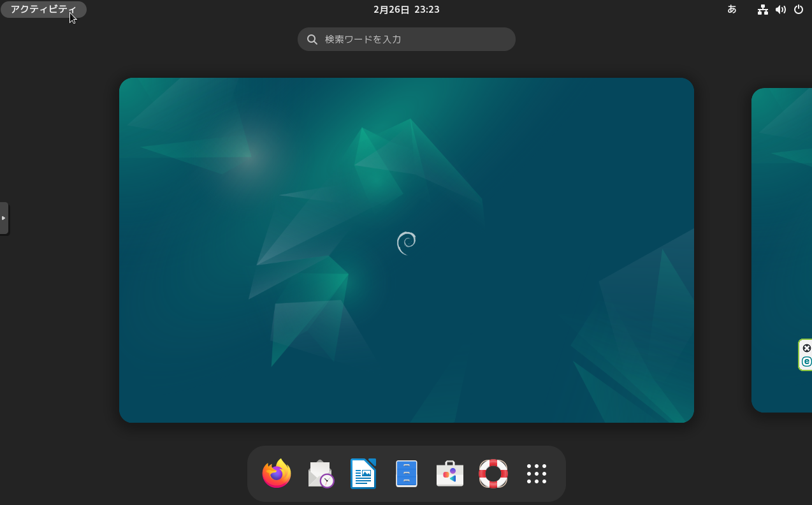
Task: Switch to the second workspace on the right
Action: coord(783,250)
